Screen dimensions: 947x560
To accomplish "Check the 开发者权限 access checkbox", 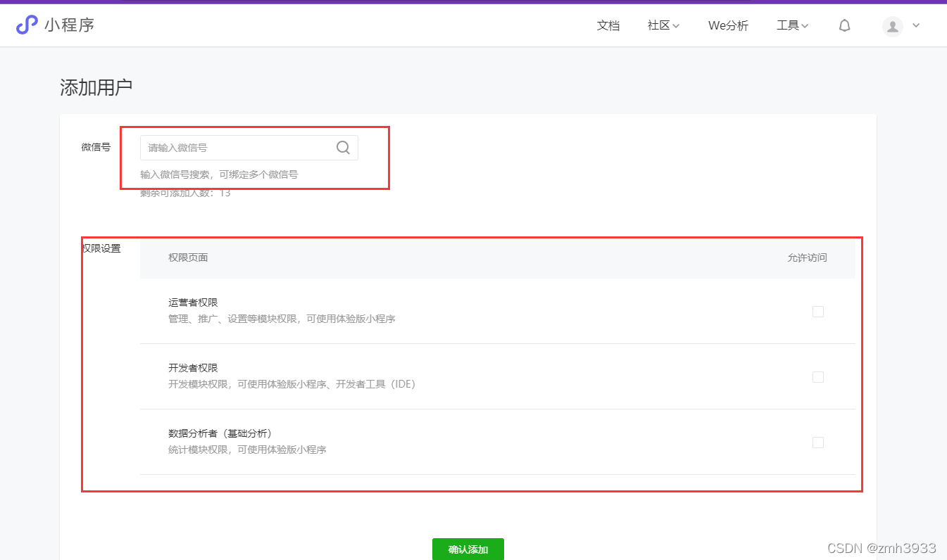I will tap(818, 377).
